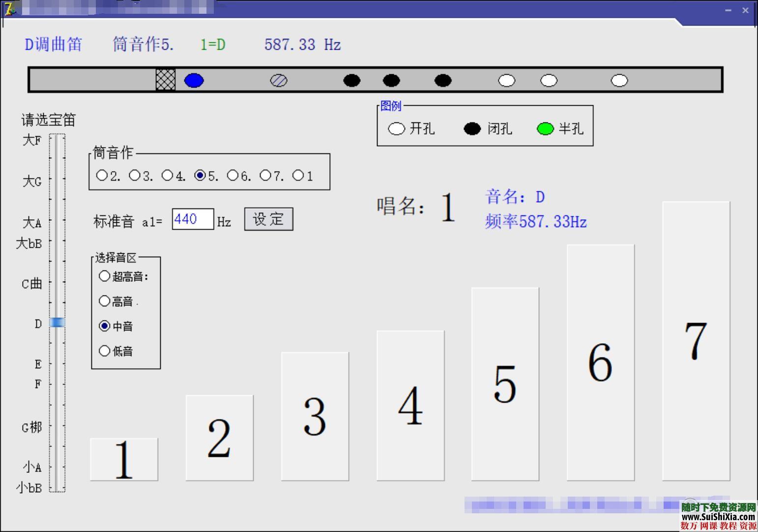Click the flute key slider thumb at D
Screen dimensions: 758x532
(58, 323)
